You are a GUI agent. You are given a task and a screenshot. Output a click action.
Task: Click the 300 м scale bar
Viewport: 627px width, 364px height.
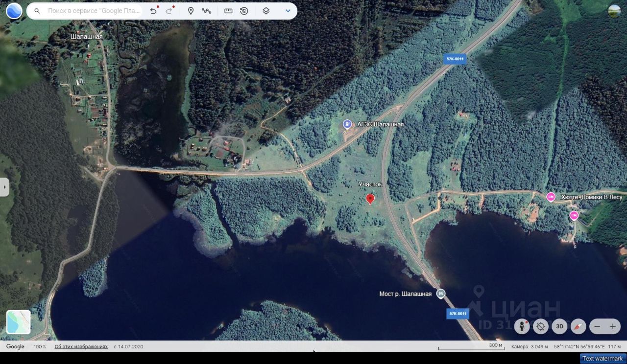[x=471, y=347]
